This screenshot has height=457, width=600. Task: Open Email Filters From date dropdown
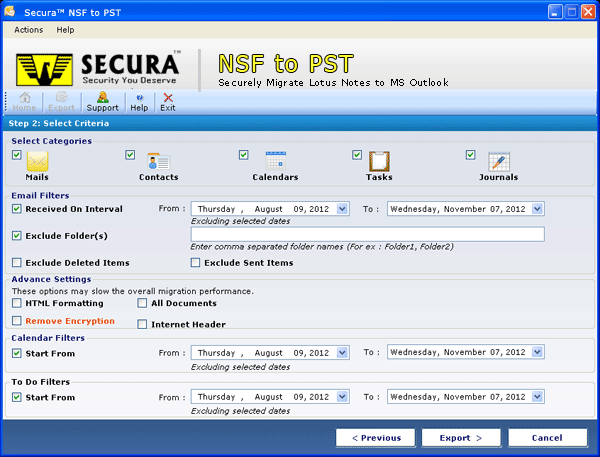point(342,209)
